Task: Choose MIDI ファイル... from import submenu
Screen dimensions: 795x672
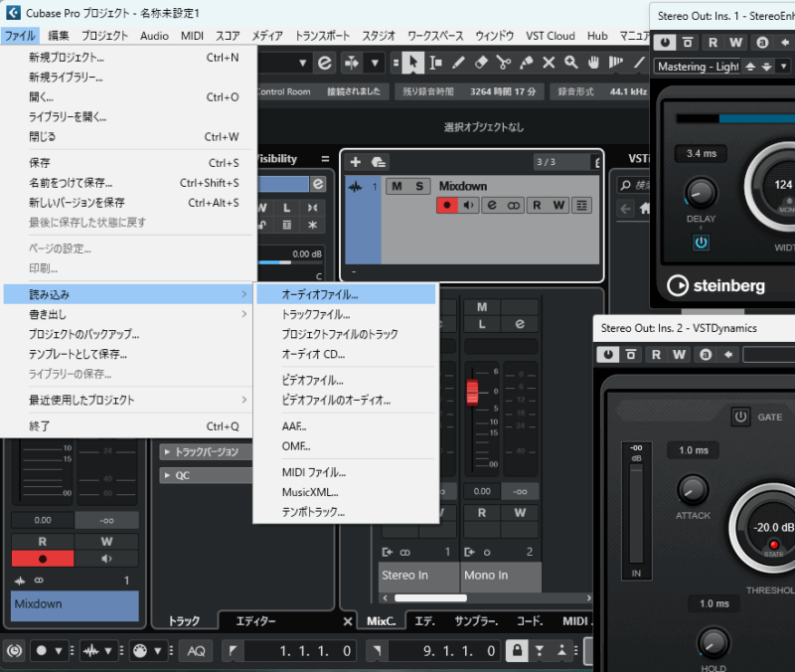Action: (346, 472)
